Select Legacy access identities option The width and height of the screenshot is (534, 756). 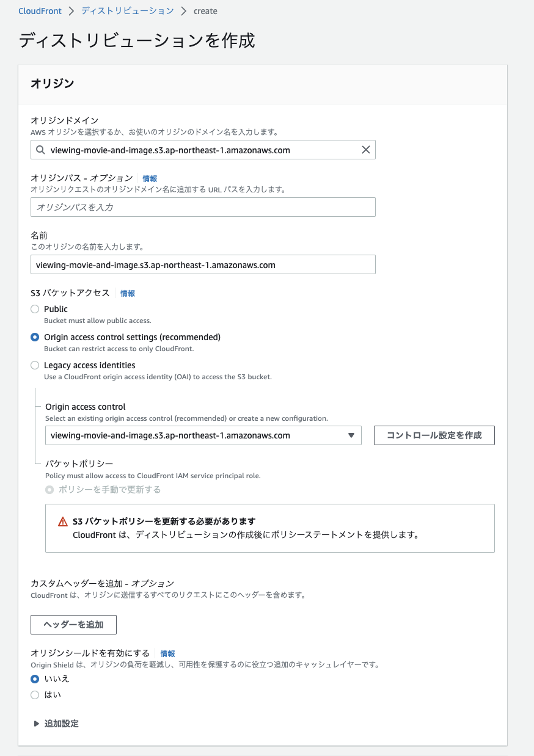pos(35,366)
